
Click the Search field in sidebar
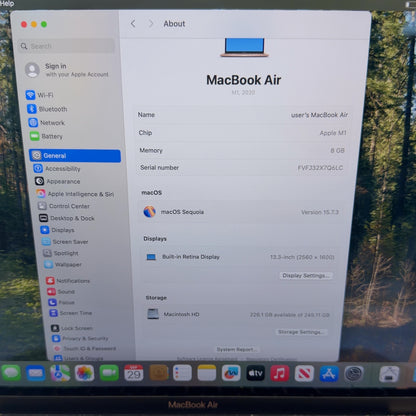pyautogui.click(x=67, y=46)
